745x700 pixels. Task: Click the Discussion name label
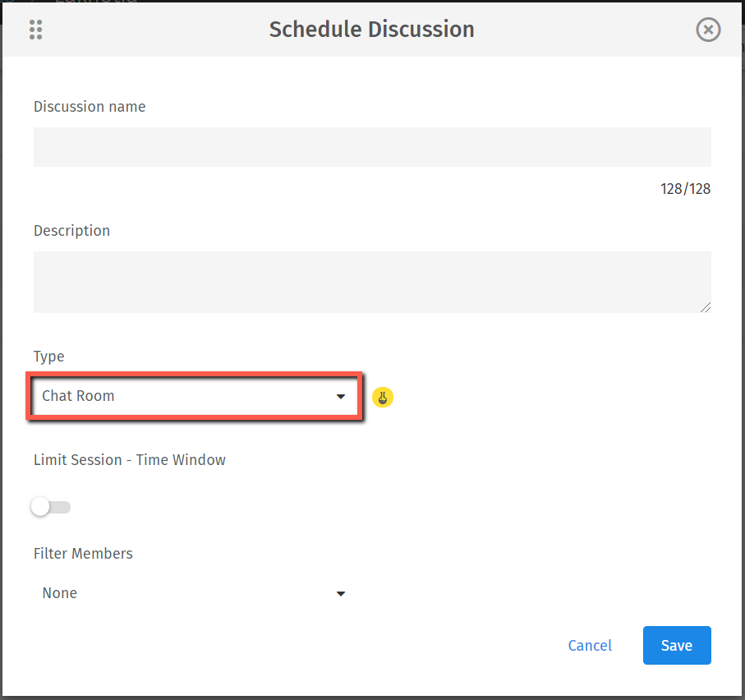90,107
